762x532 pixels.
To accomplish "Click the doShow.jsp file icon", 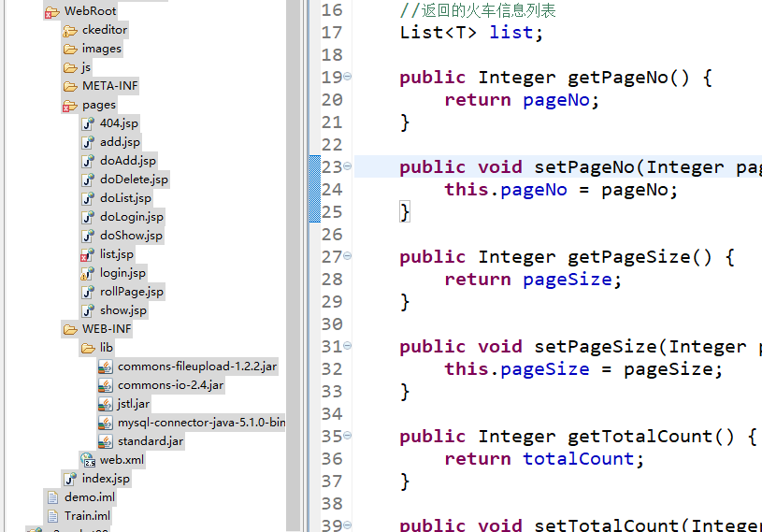I will coord(88,236).
